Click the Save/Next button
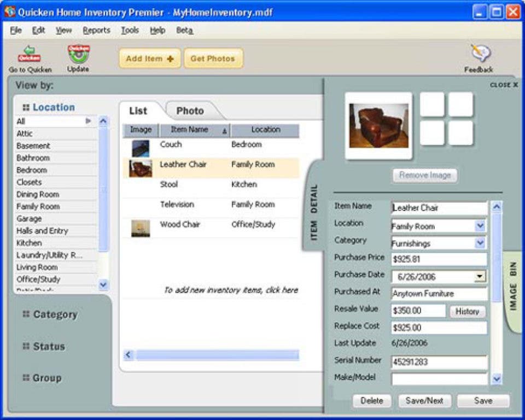The height and width of the screenshot is (420, 525). click(424, 400)
